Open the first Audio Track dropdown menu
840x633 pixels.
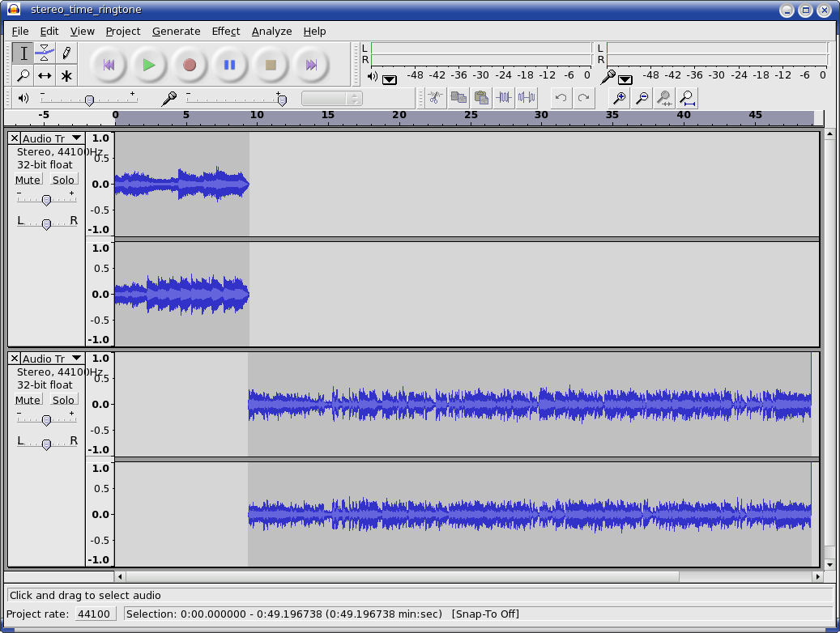point(77,138)
